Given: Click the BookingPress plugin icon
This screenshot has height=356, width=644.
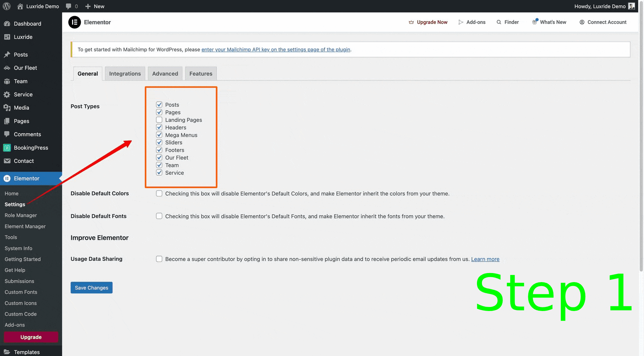Looking at the screenshot, I should [x=7, y=148].
